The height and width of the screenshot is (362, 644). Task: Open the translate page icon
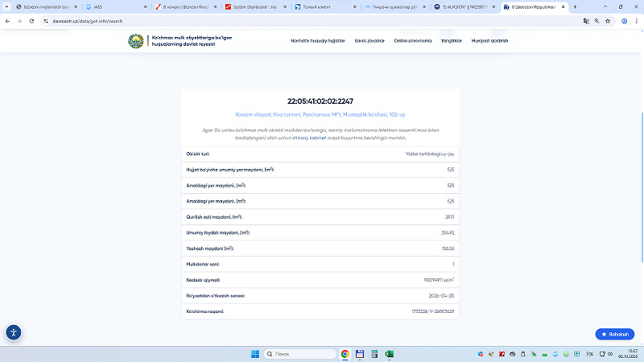tap(586, 21)
